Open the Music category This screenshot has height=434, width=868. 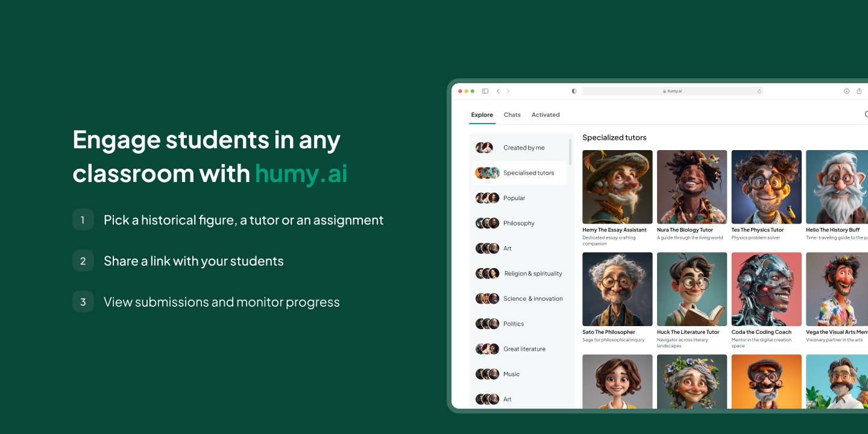(520, 374)
